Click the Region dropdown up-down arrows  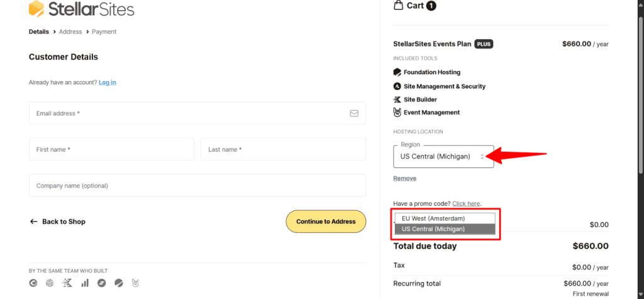(x=482, y=157)
